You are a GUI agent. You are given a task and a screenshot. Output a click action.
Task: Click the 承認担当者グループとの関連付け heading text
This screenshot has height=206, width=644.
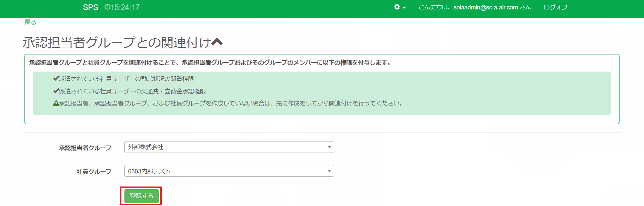click(117, 43)
